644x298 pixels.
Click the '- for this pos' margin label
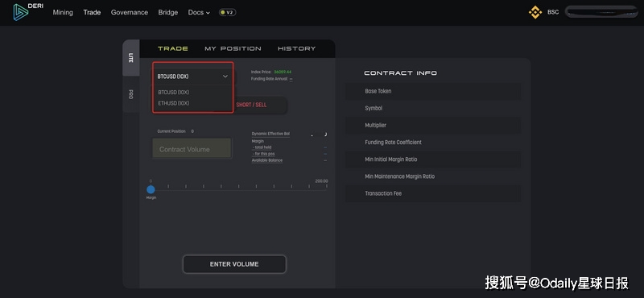264,154
